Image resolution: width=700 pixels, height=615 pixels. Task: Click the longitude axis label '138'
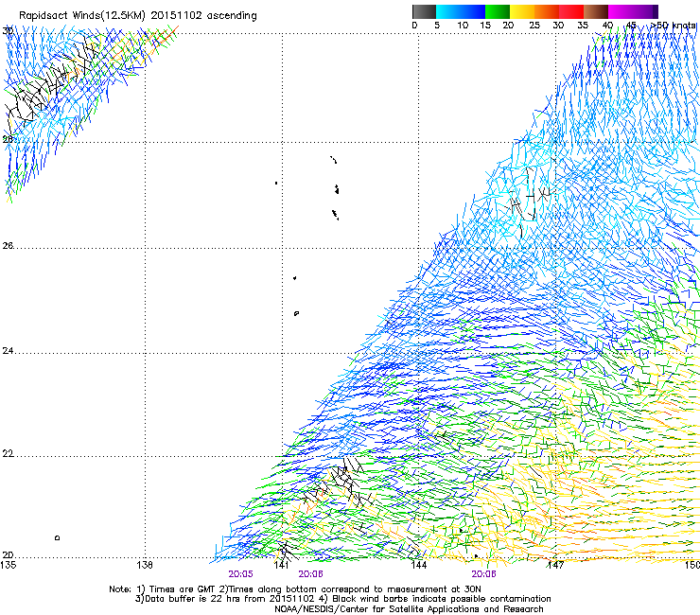coord(145,565)
